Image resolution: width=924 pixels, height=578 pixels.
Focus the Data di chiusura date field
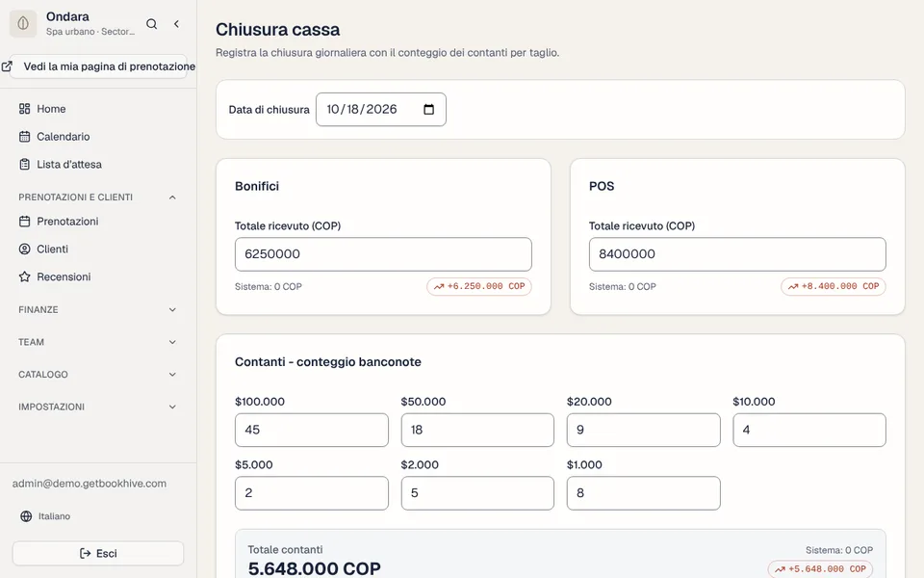coord(381,109)
